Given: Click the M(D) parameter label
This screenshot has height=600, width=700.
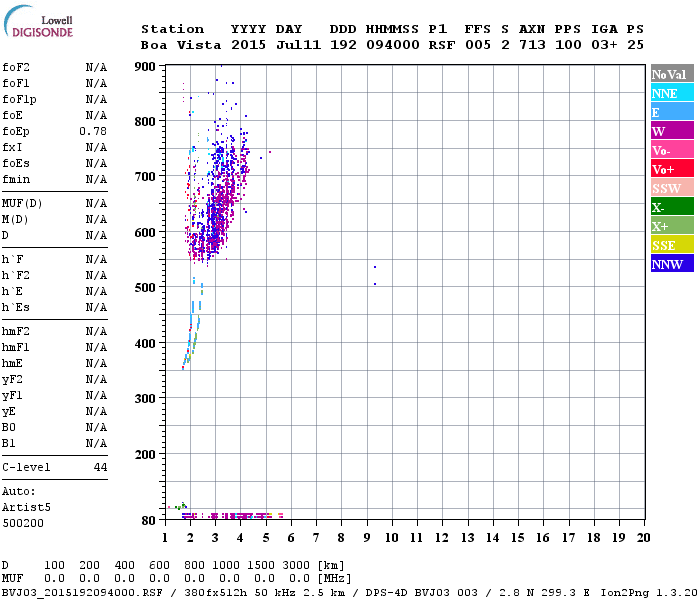Looking at the screenshot, I should tap(15, 220).
